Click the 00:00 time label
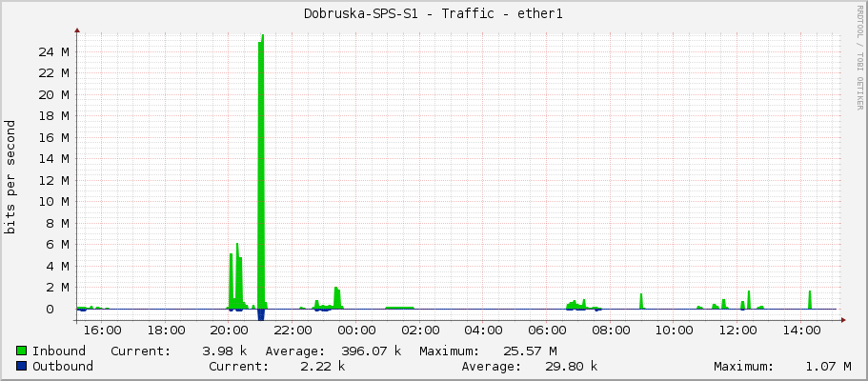868x381 pixels. click(358, 331)
